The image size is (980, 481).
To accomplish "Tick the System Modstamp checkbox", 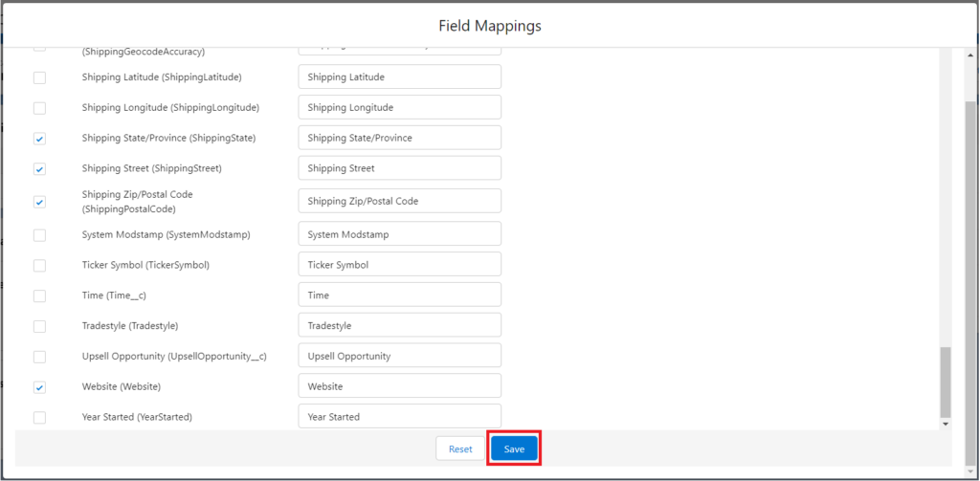I will tap(39, 234).
